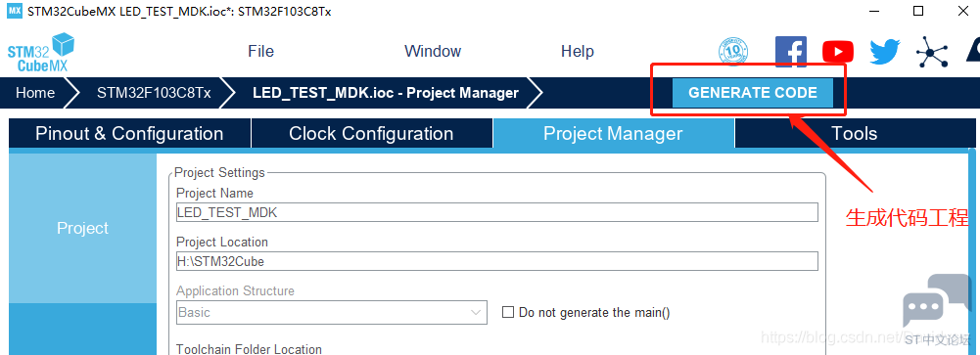Screen dimensions: 980x355
Task: Click the 10 years anniversary badge
Action: 735,52
